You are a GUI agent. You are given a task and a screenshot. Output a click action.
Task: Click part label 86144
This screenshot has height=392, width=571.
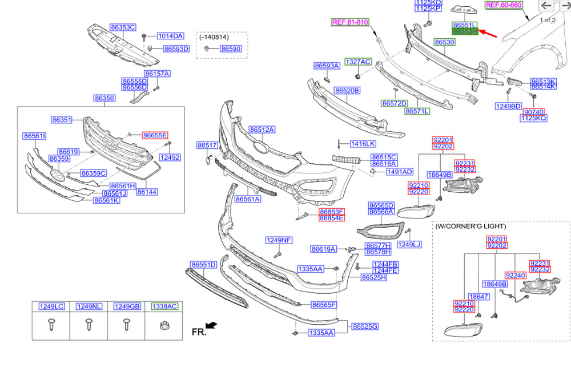coord(147,192)
